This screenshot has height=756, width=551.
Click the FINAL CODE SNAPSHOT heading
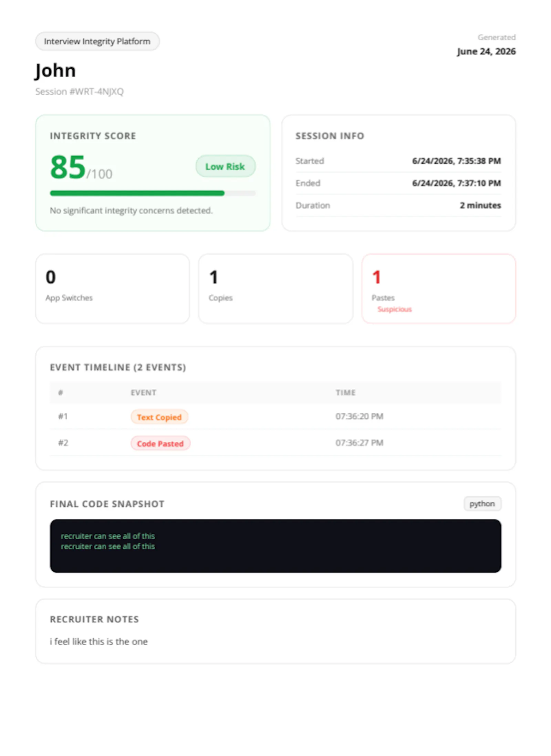(x=107, y=504)
